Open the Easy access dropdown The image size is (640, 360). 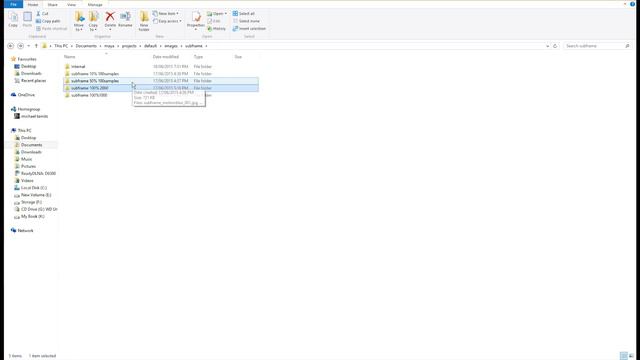point(167,21)
